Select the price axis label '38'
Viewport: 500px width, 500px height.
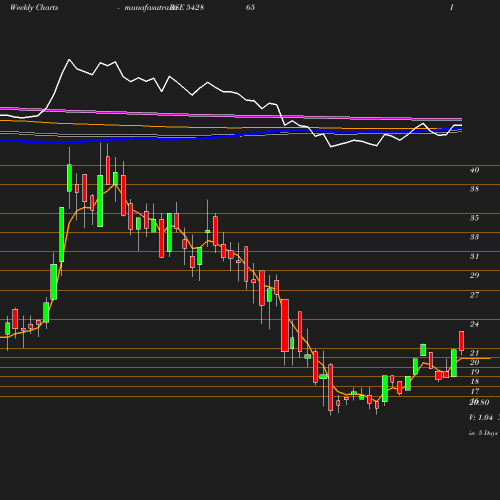[474, 189]
